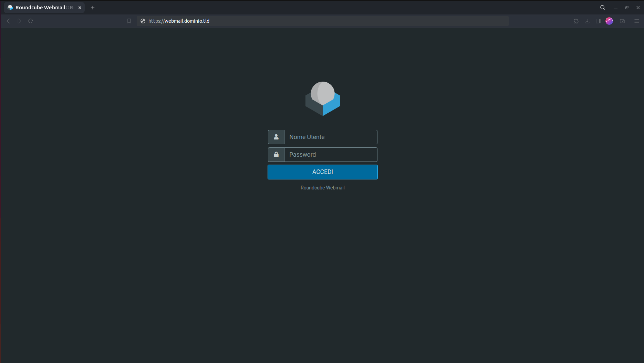This screenshot has width=644, height=363.
Task: Click the Roundcube Webmail logo
Action: pyautogui.click(x=322, y=98)
